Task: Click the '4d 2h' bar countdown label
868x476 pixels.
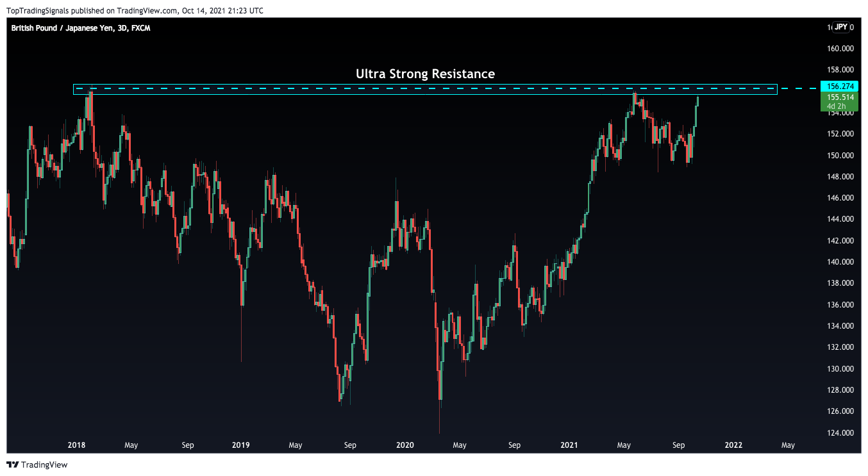Action: click(837, 106)
